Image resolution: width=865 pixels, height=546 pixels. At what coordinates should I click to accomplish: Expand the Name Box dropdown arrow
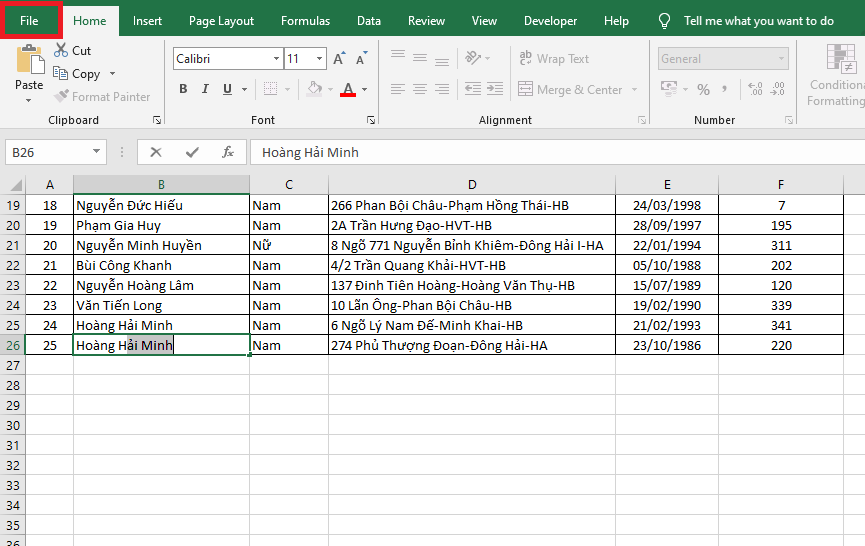[x=97, y=152]
